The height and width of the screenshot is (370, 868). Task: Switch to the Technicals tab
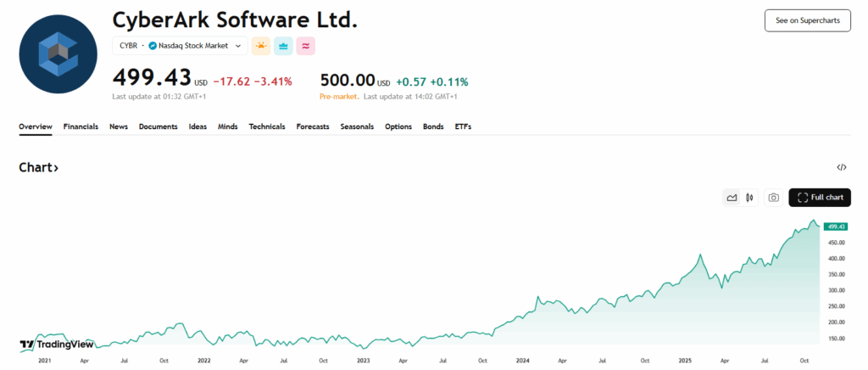[x=266, y=126]
